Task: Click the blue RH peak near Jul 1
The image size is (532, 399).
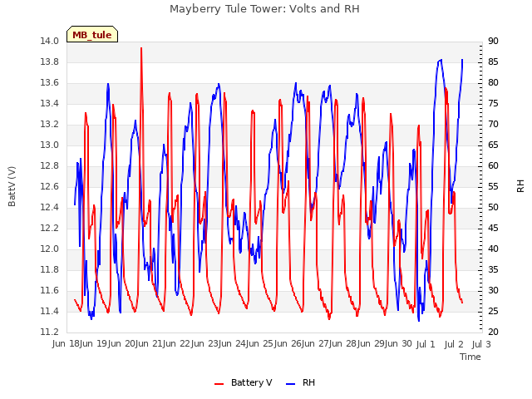Action: pos(441,60)
